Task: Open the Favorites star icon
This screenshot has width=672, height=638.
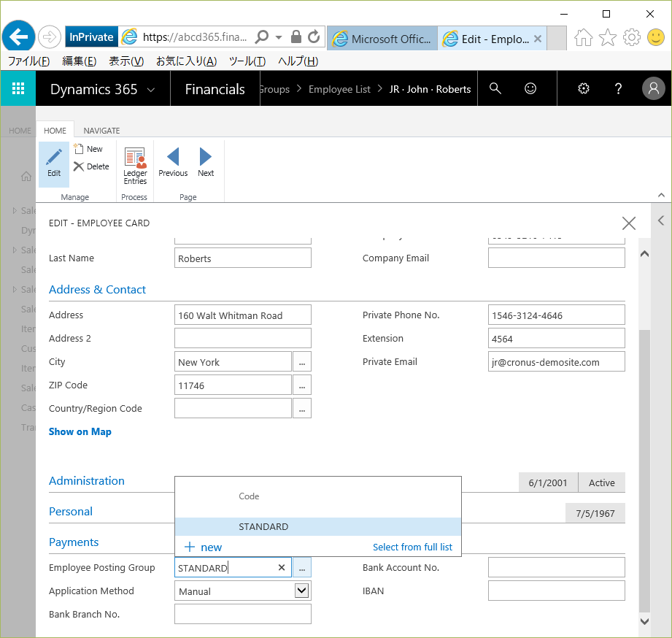Action: pyautogui.click(x=607, y=37)
